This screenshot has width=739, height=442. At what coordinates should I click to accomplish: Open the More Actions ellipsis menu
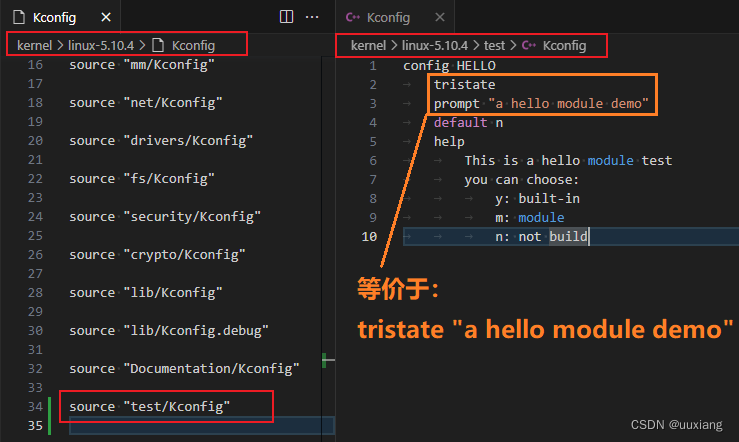tap(312, 17)
